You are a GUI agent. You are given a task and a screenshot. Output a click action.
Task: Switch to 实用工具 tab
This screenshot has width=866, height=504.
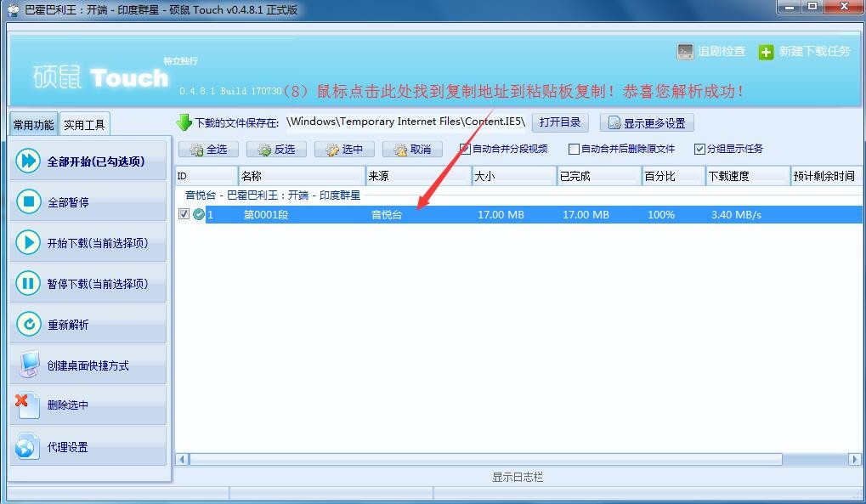pyautogui.click(x=84, y=124)
